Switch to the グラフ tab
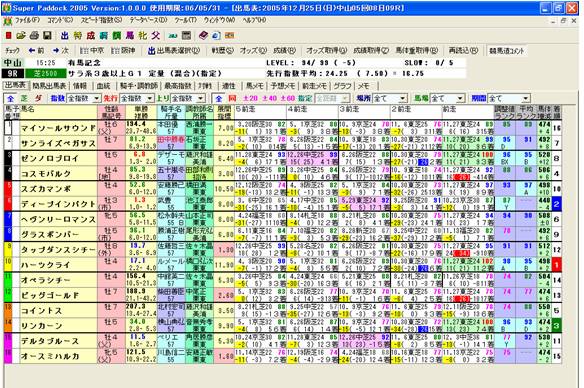Image resolution: width=584 pixels, height=388 pixels. [x=342, y=86]
